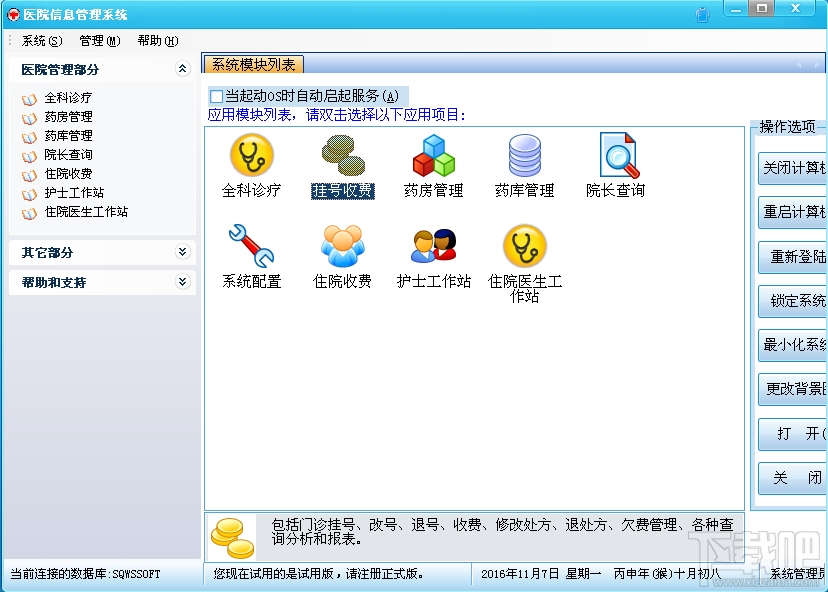This screenshot has height=592, width=828.
Task: Click the blue shirt skin icon in title bar
Action: point(703,15)
